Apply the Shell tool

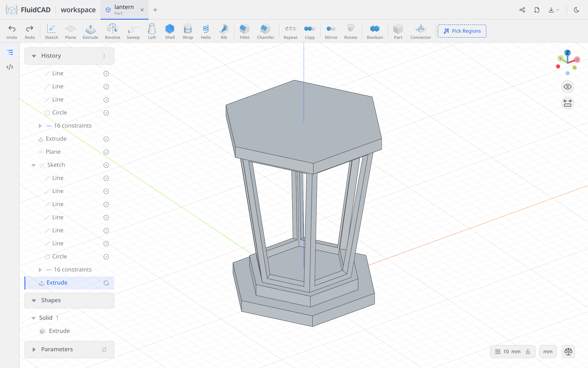pos(170,31)
